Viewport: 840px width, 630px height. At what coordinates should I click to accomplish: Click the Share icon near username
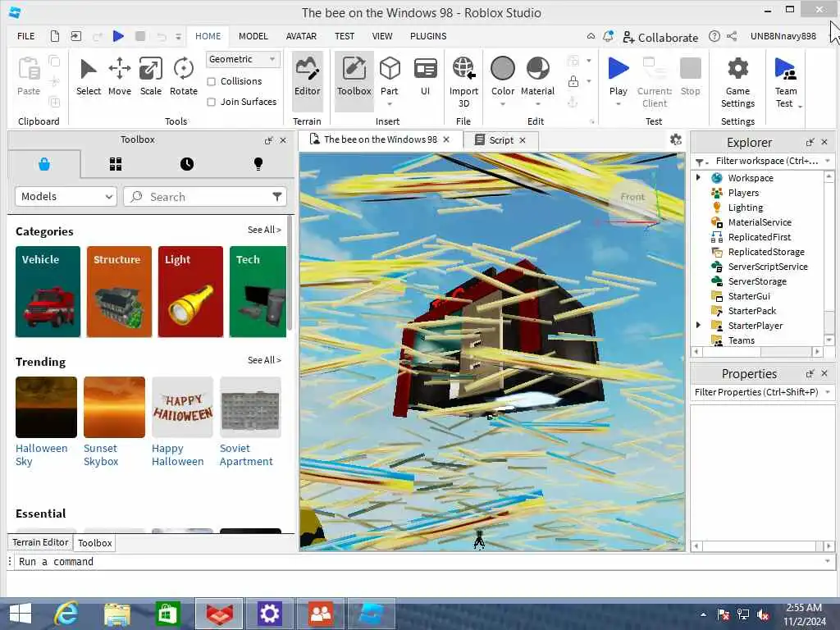click(x=732, y=36)
